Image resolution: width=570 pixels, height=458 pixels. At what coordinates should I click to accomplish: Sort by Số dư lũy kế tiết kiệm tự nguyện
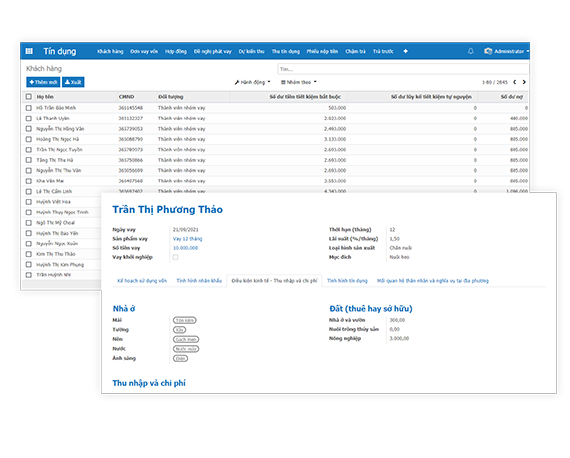point(431,97)
